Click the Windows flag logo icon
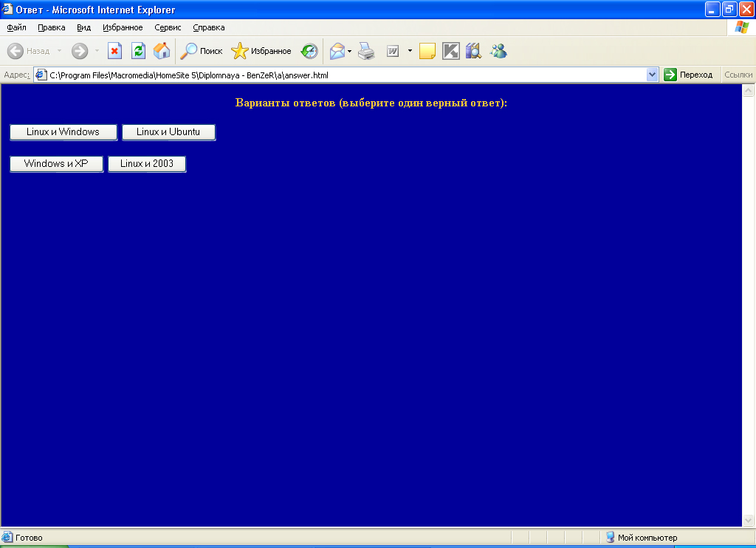This screenshot has height=548, width=756. (x=741, y=27)
